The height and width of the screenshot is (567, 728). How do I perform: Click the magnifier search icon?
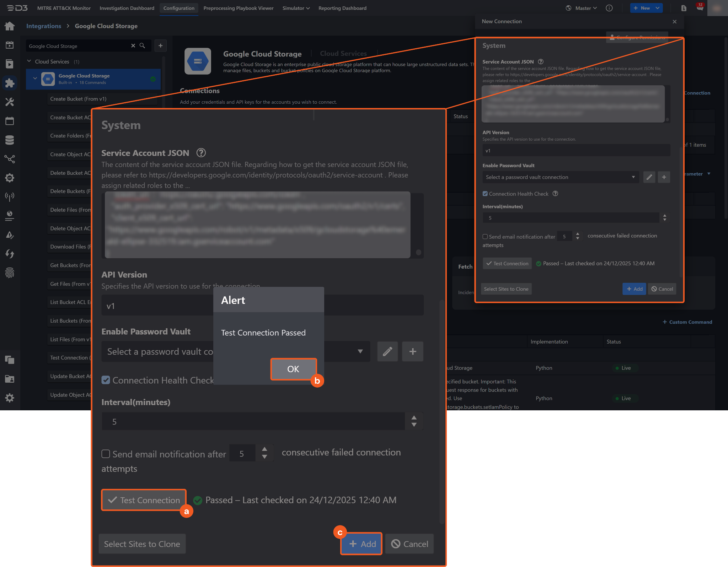pos(142,46)
